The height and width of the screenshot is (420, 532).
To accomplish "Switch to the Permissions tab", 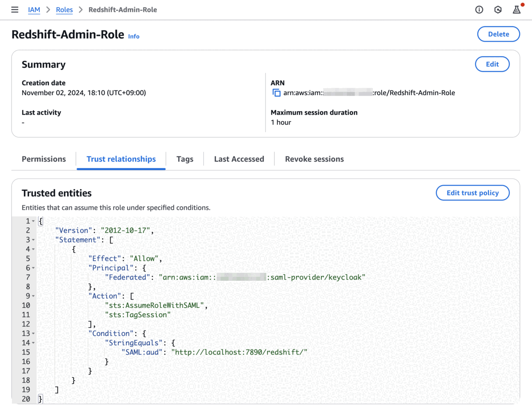I will 44,159.
